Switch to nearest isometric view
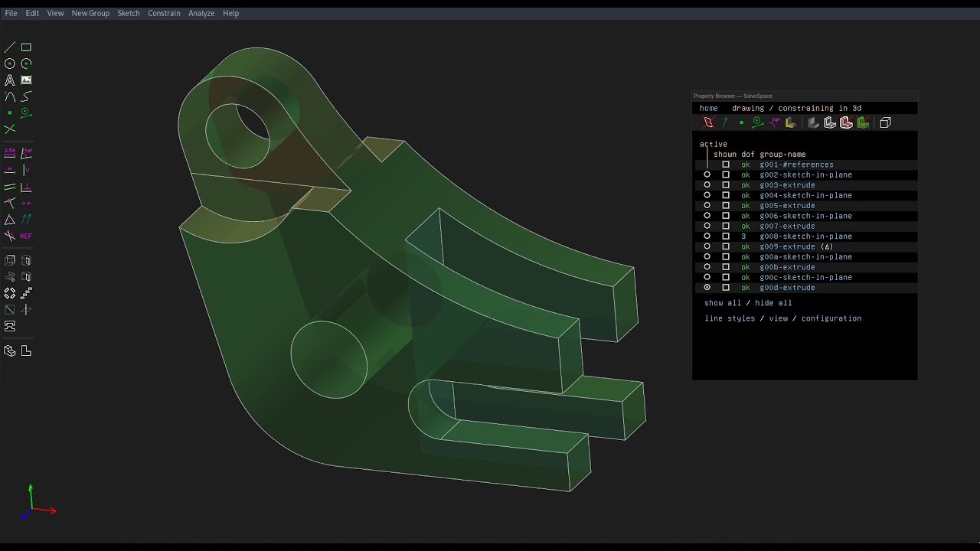The height and width of the screenshot is (551, 980). coord(10,350)
